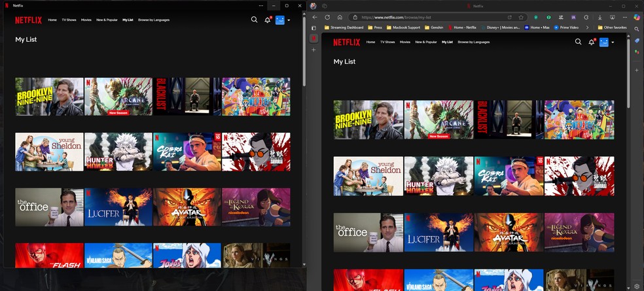
Task: Open Avatar thumbnail in Edge window
Action: tap(509, 232)
